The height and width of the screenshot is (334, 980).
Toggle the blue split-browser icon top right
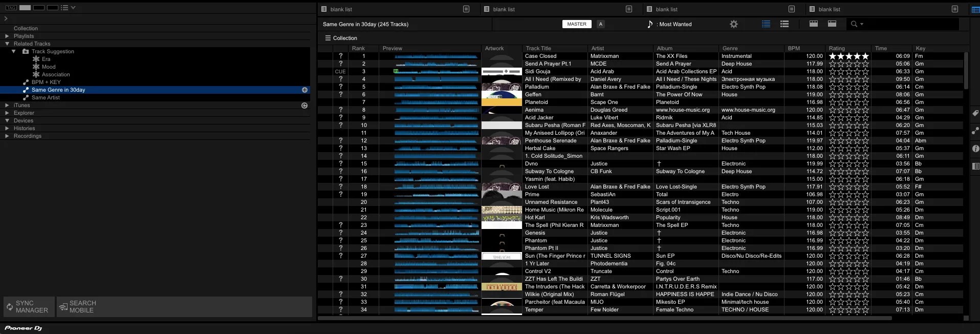pyautogui.click(x=975, y=9)
